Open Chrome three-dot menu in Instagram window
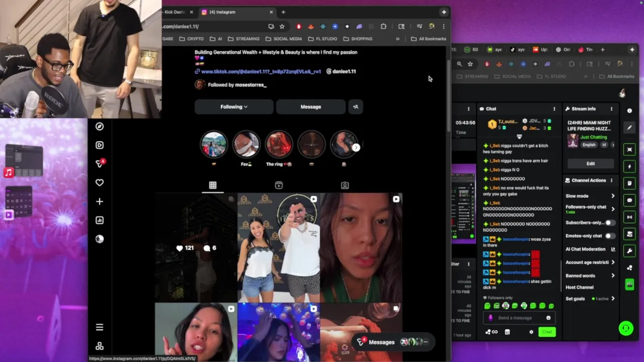Image resolution: width=644 pixels, height=362 pixels. click(443, 26)
